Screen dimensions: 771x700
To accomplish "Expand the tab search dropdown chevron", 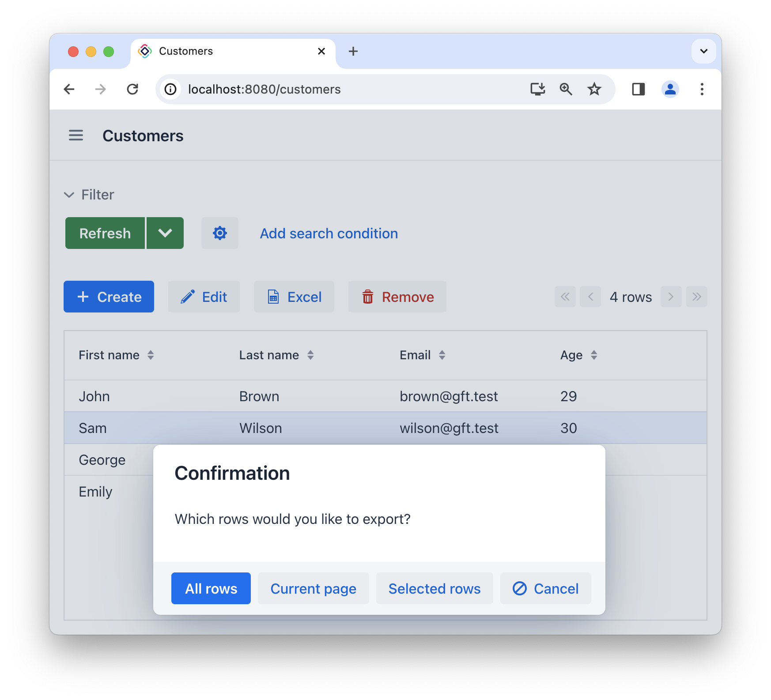I will (703, 51).
